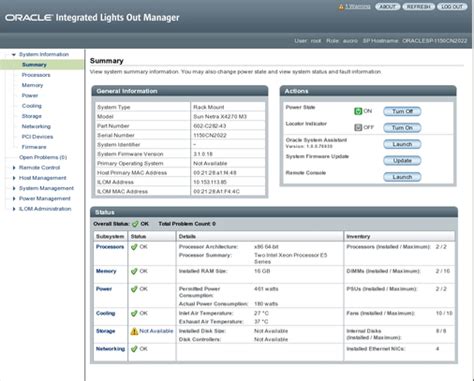474x381 pixels.
Task: Click the General Information panel header
Action: coord(180,91)
